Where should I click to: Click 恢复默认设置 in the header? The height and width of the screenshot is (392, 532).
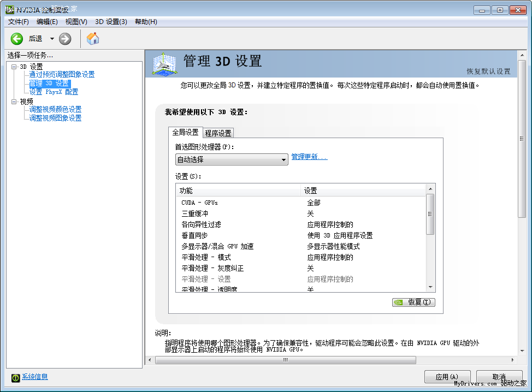[488, 72]
